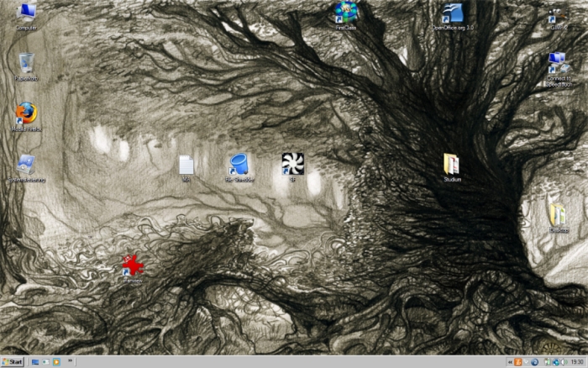Select the Papierkorb recycle bin icon
Image resolution: width=588 pixels, height=368 pixels.
tap(26, 66)
